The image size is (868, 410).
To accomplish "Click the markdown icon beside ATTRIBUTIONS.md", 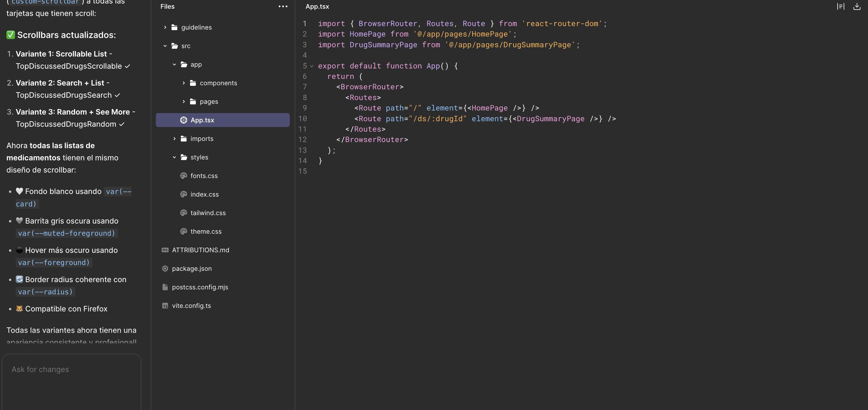I will point(165,250).
